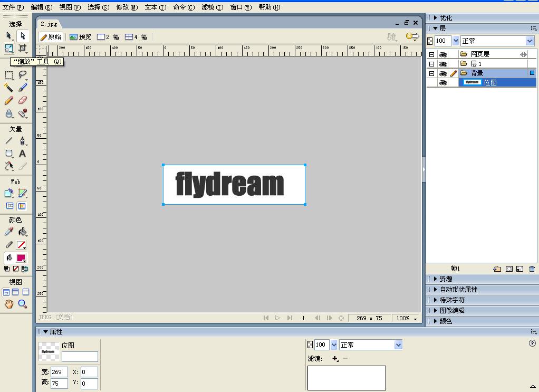
Task: Select the Text tool
Action: [22, 154]
